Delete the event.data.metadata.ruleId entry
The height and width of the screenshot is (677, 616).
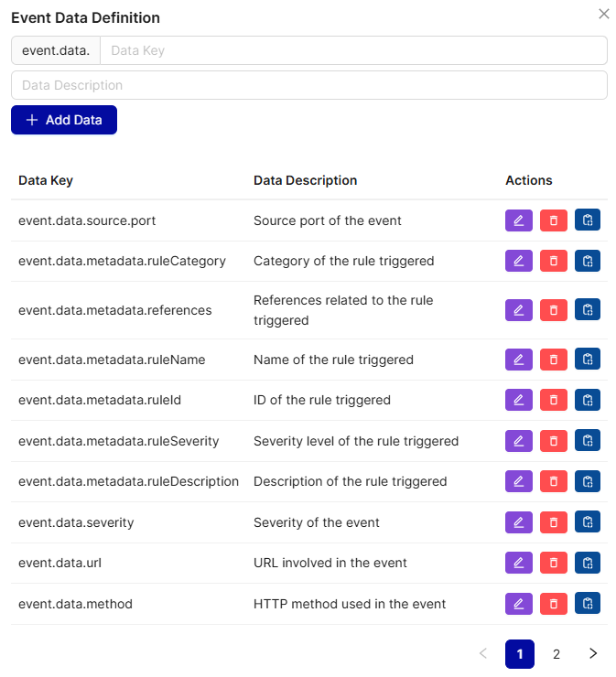[x=553, y=400]
